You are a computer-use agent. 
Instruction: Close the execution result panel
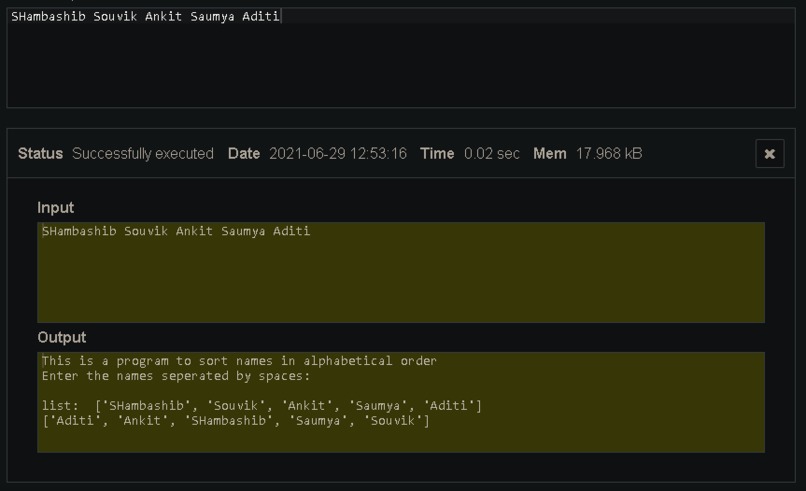[770, 154]
